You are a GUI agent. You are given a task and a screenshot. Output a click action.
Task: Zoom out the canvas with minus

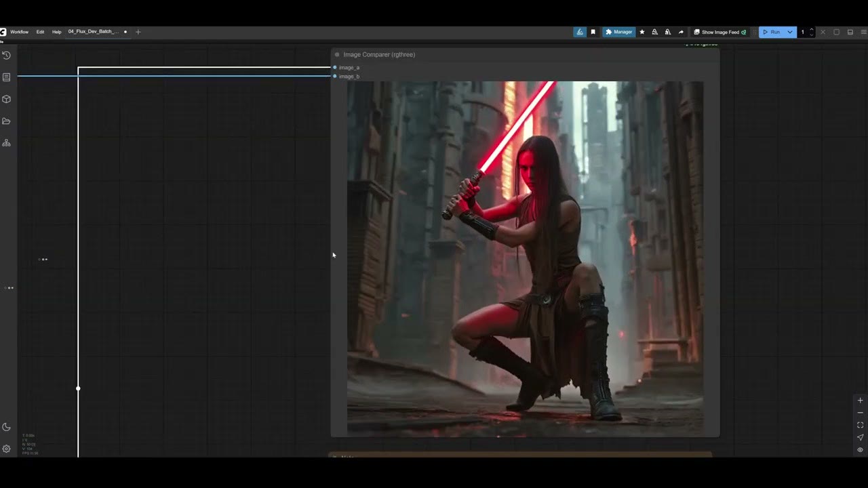860,413
